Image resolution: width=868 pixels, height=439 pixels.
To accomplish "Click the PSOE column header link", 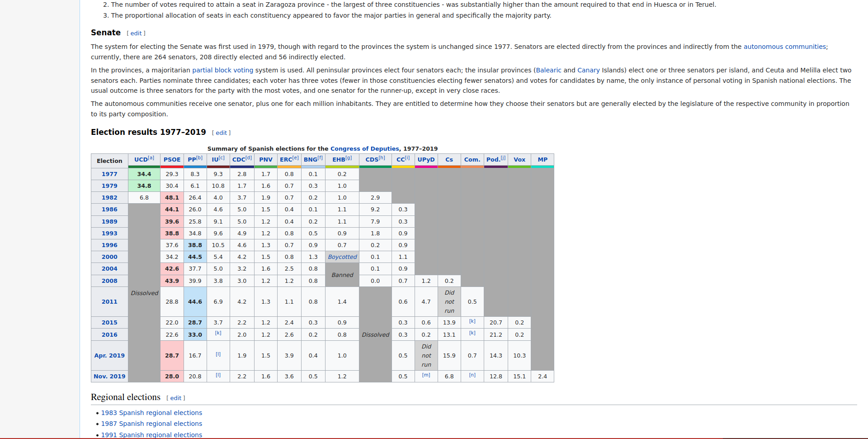I will pyautogui.click(x=172, y=160).
